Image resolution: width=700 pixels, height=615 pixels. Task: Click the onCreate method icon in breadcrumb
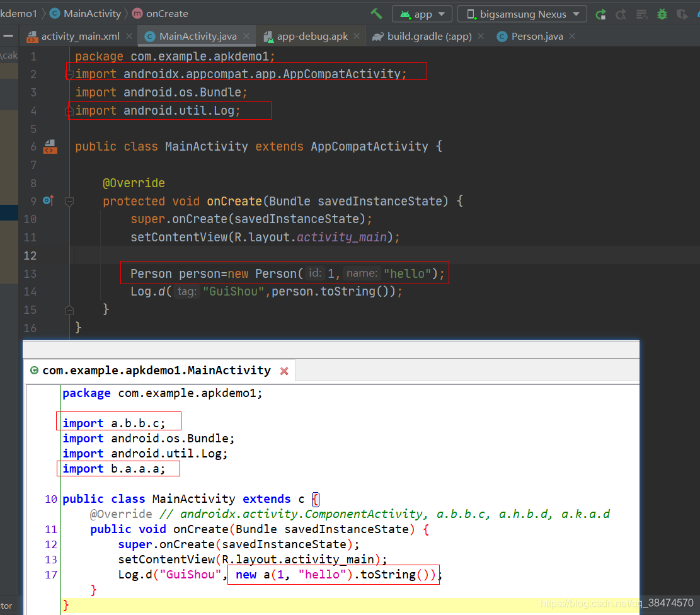coord(137,14)
